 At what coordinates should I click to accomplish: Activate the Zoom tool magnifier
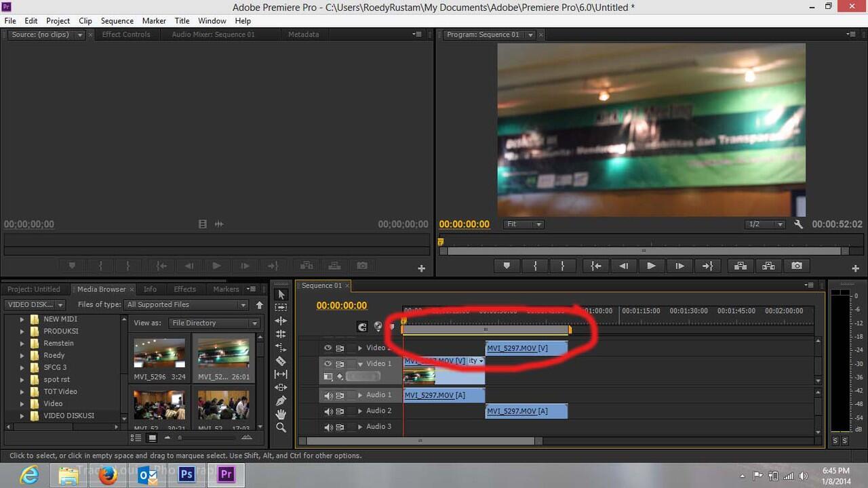tap(281, 428)
